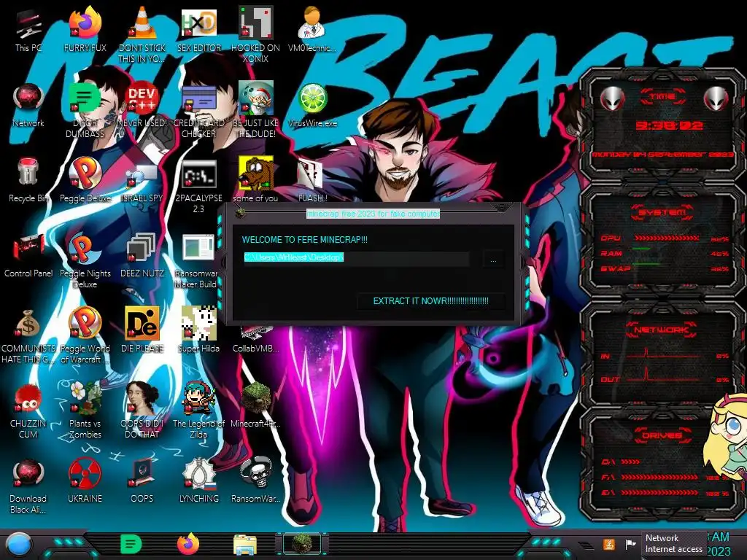The height and width of the screenshot is (560, 747).
Task: Click the EXTRACT IT NOWR button
Action: [430, 301]
